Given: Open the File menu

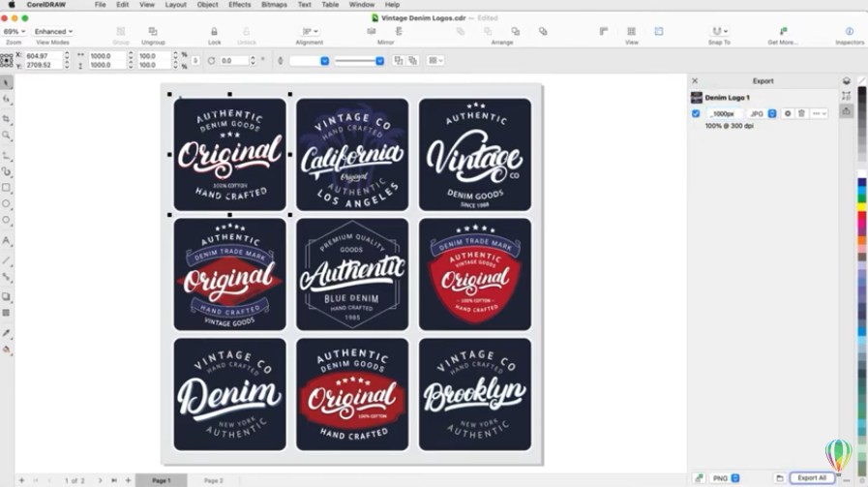Looking at the screenshot, I should point(101,5).
